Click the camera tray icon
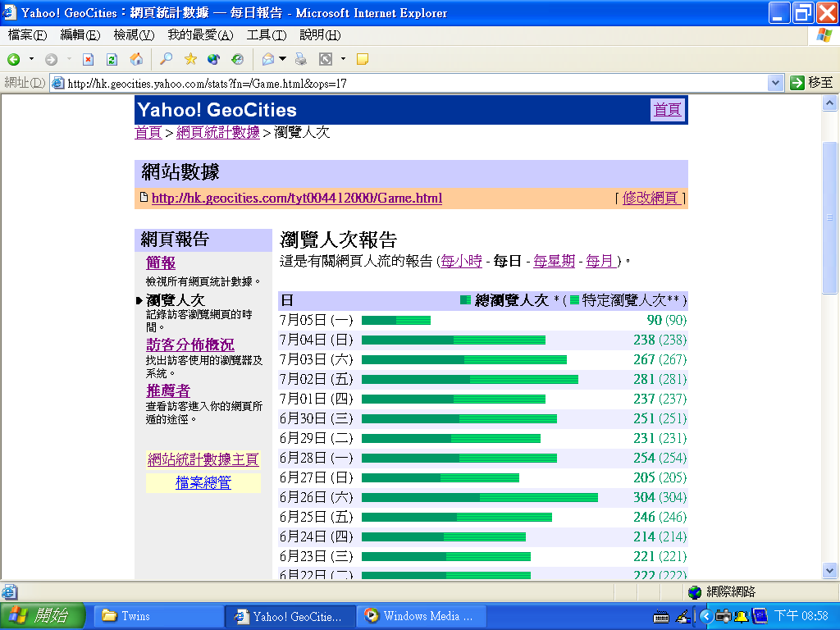Image resolution: width=840 pixels, height=630 pixels. coord(724,617)
